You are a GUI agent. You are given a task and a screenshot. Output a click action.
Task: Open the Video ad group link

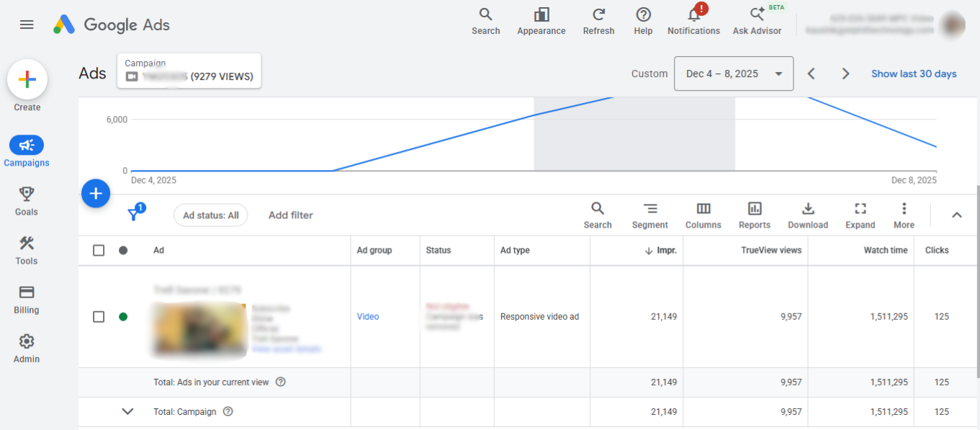368,316
